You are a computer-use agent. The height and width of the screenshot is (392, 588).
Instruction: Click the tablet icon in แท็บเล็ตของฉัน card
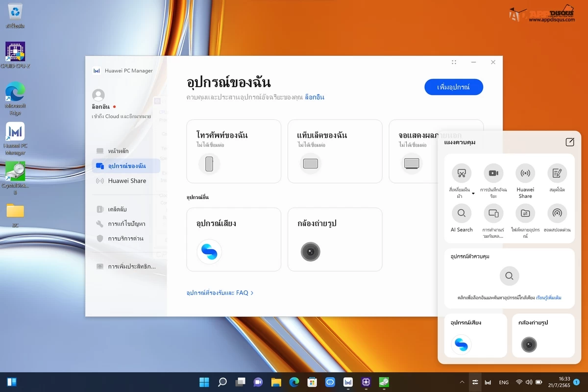311,164
